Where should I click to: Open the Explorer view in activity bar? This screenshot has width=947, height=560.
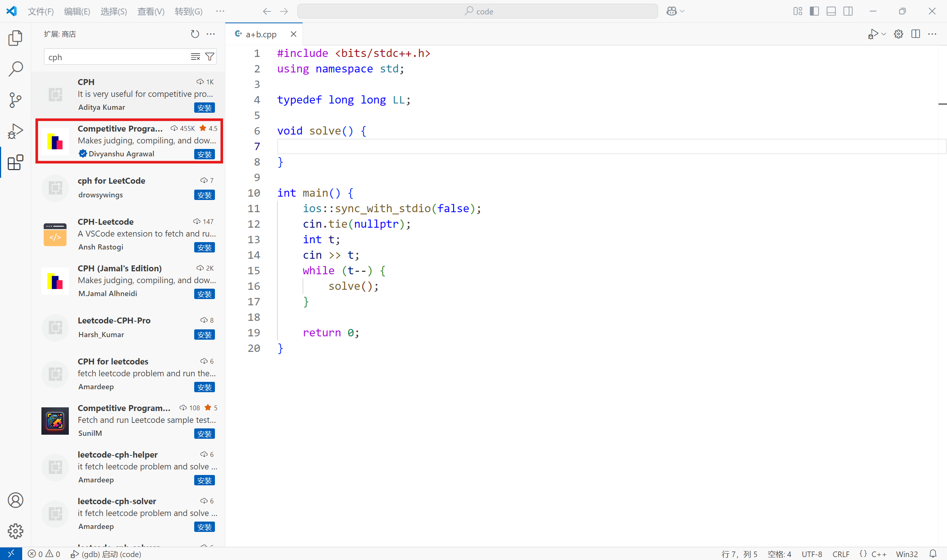[15, 38]
